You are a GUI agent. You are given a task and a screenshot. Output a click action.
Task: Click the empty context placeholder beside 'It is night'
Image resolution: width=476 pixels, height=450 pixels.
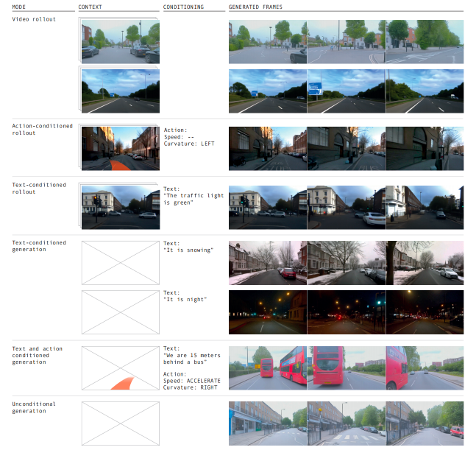click(x=121, y=312)
